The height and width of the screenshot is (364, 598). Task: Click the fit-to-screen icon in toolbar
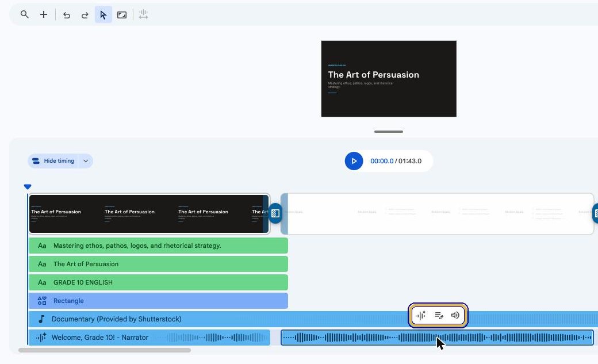[x=122, y=15]
